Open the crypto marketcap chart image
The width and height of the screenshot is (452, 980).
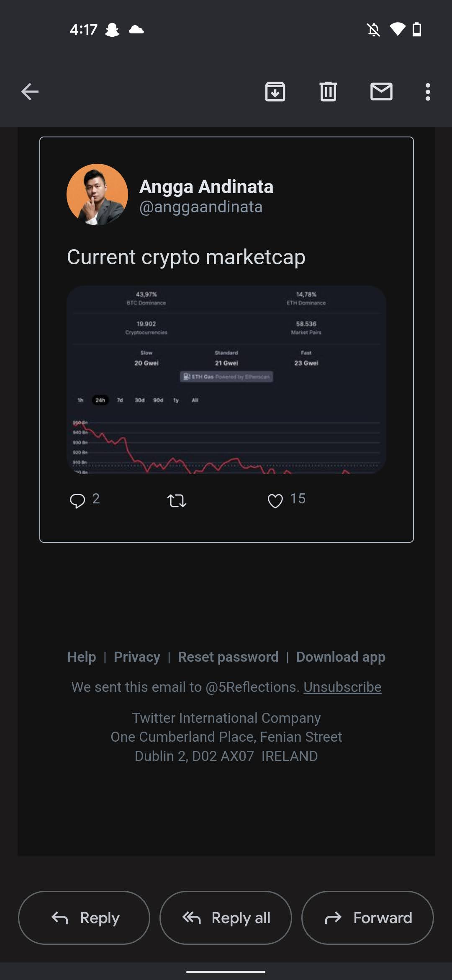[226, 379]
